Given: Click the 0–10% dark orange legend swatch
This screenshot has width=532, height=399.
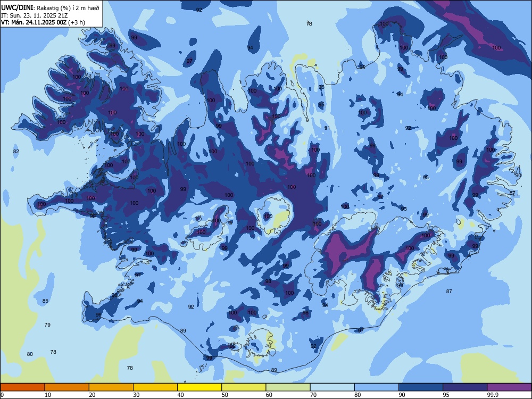Looking at the screenshot, I should tap(22, 387).
